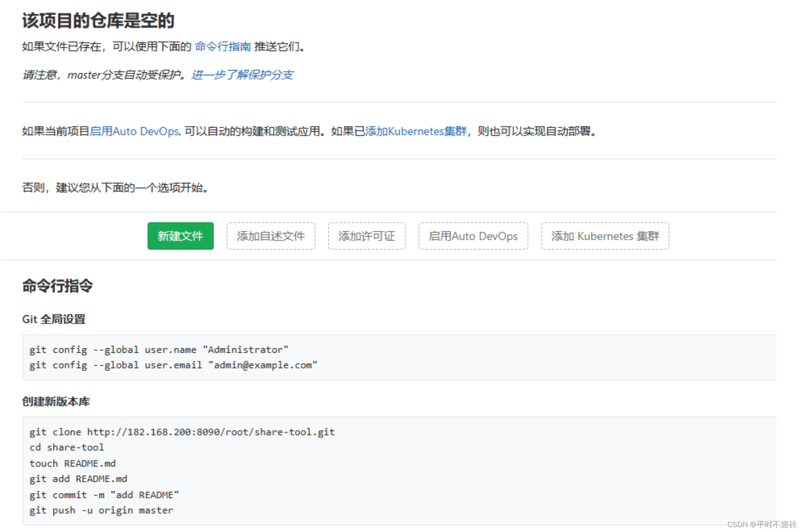Click the touch README.md line

point(72,463)
